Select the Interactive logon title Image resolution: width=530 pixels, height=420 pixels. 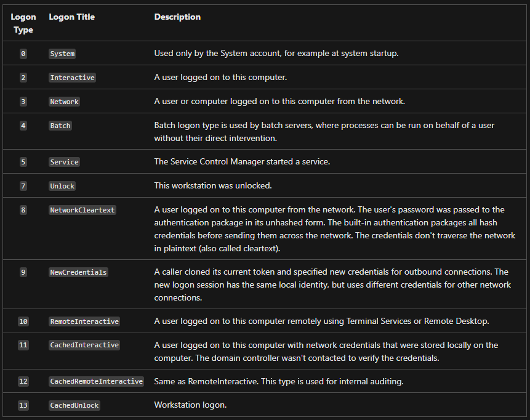(73, 78)
